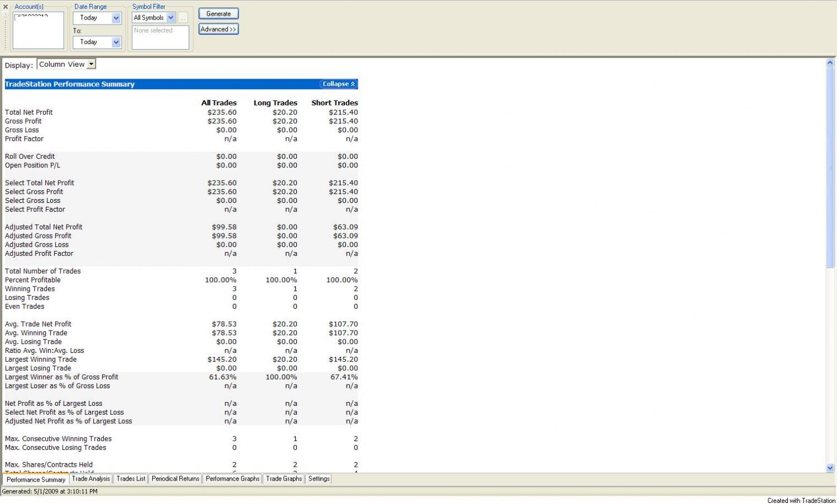Click the 'Percent Profitable' label
This screenshot has height=504, width=837.
(33, 280)
